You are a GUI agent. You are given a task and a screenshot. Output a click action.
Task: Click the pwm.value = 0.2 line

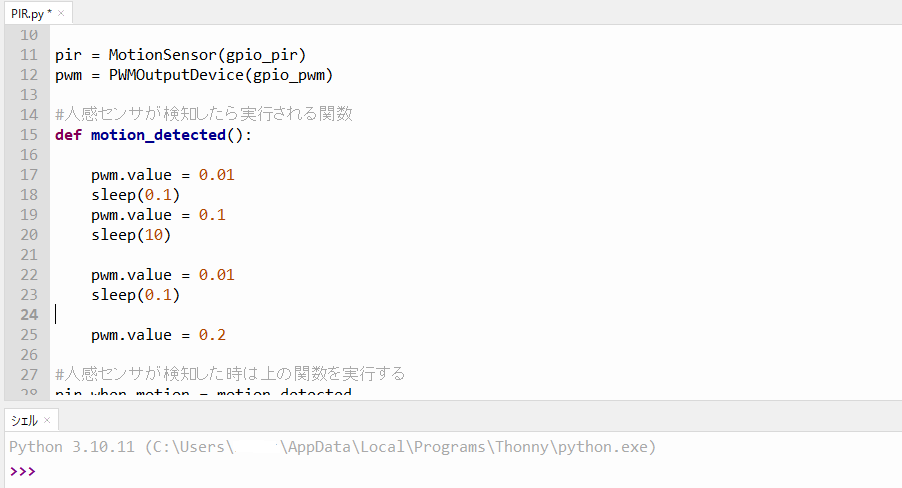[x=158, y=335]
